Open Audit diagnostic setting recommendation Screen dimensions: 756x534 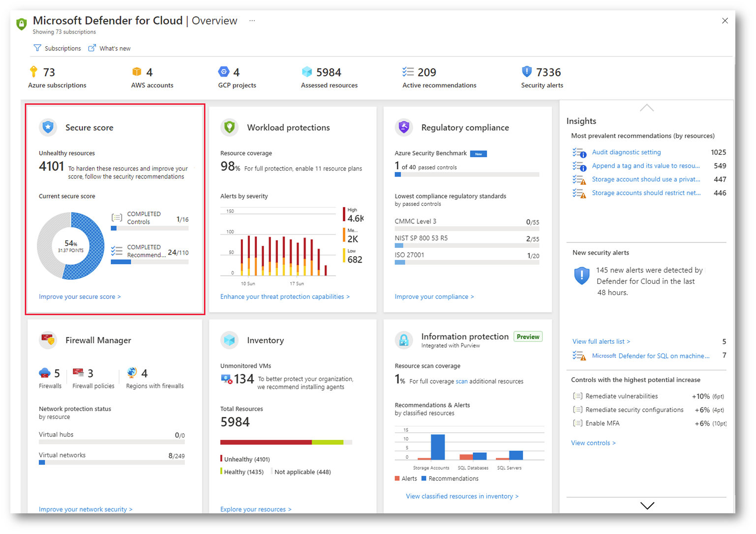pyautogui.click(x=626, y=152)
